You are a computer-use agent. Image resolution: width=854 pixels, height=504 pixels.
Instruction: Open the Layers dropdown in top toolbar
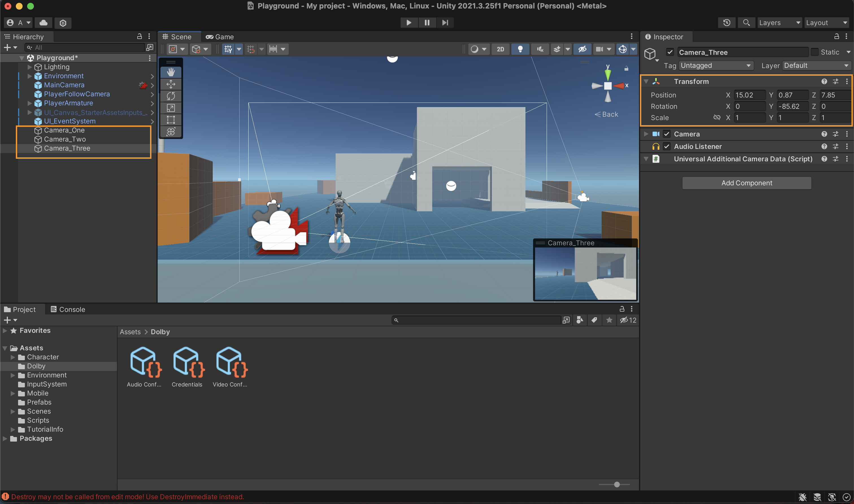779,23
